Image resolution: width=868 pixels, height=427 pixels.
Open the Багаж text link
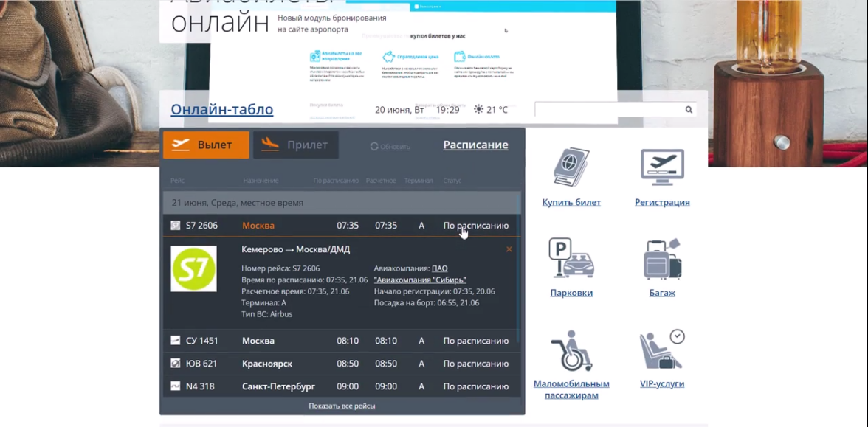(662, 294)
